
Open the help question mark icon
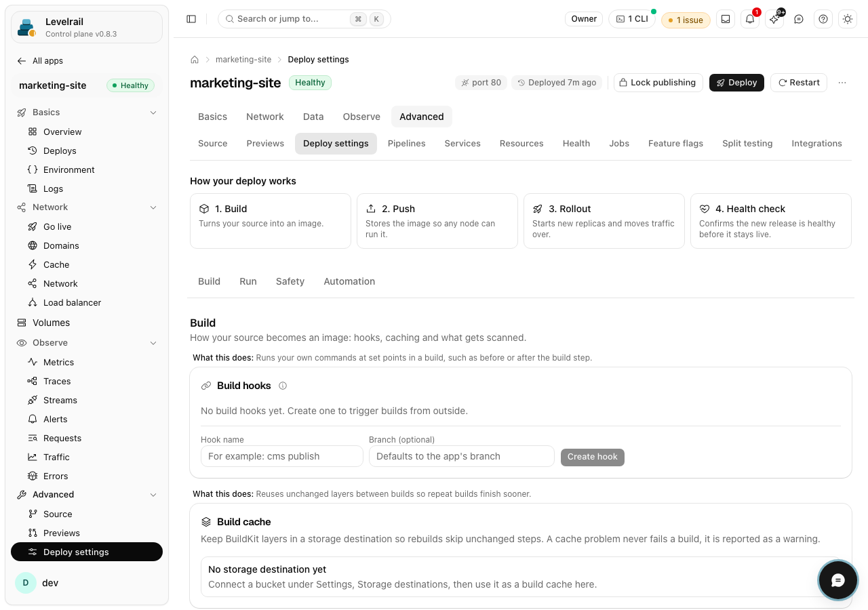(823, 19)
